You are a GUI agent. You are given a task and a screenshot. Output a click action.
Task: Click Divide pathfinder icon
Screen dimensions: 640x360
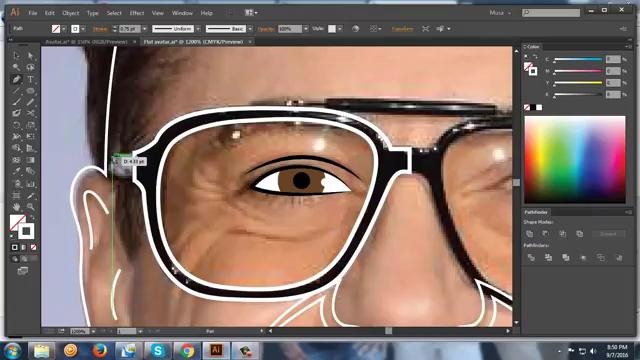point(531,258)
